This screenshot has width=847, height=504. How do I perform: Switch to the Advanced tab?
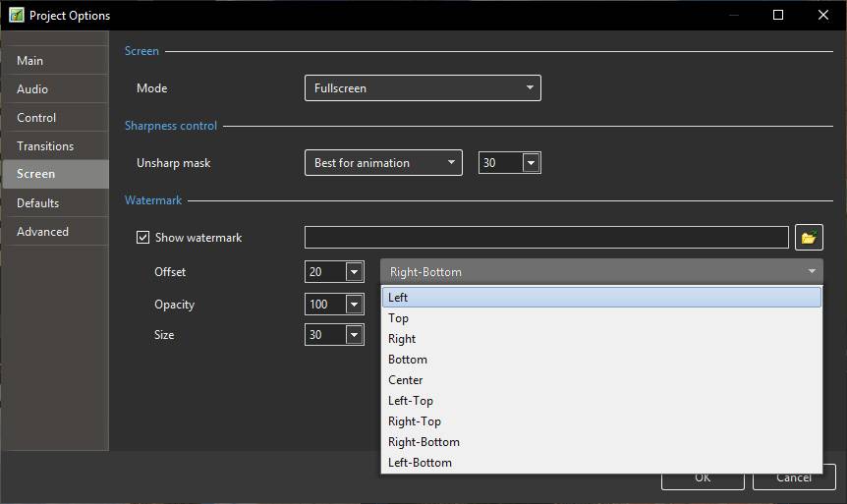[56, 232]
